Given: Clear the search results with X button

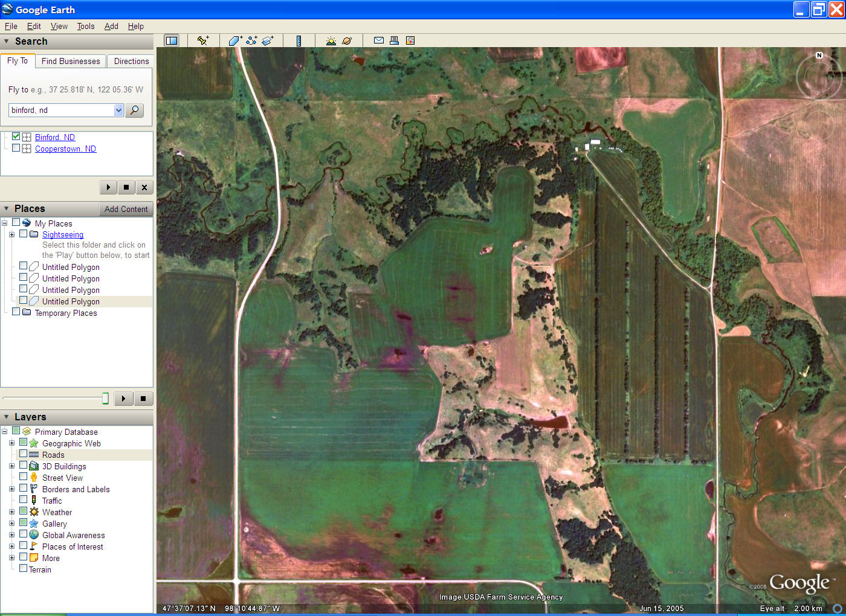Looking at the screenshot, I should tap(144, 187).
